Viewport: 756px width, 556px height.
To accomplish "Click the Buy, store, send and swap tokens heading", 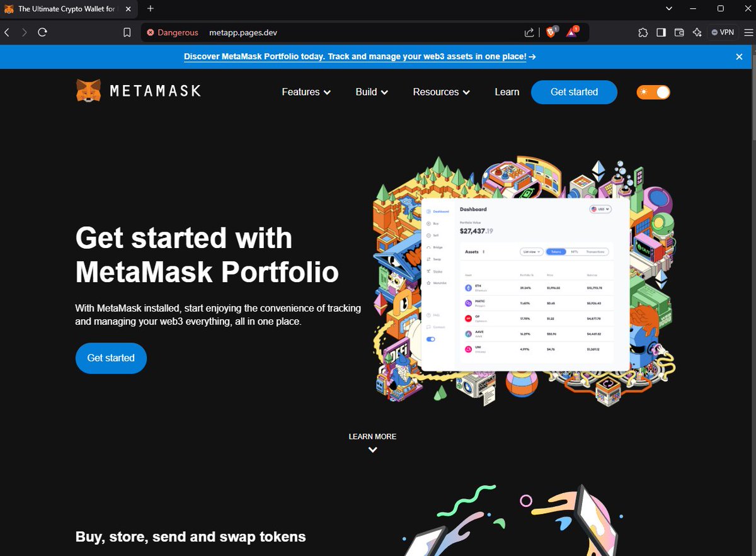I will click(191, 537).
